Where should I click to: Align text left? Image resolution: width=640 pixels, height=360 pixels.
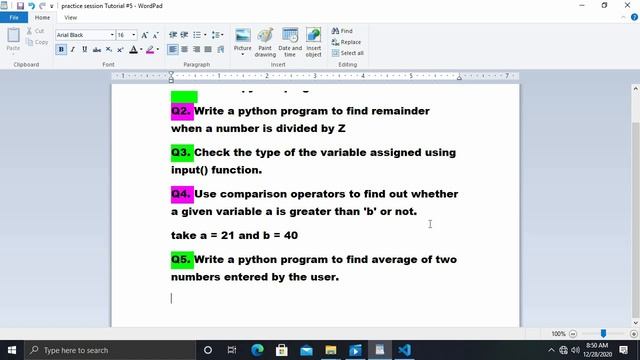coord(173,49)
